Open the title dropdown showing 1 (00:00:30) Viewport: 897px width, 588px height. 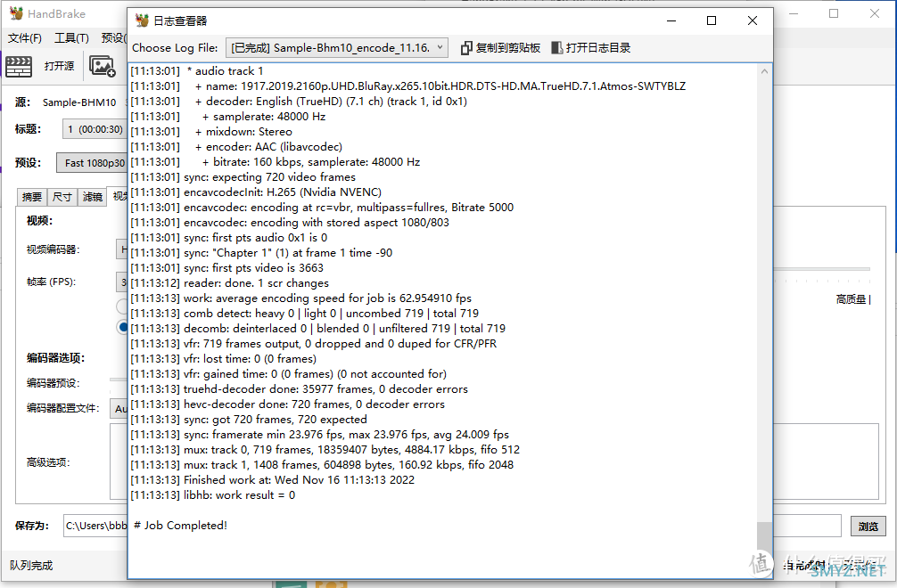tap(95, 129)
